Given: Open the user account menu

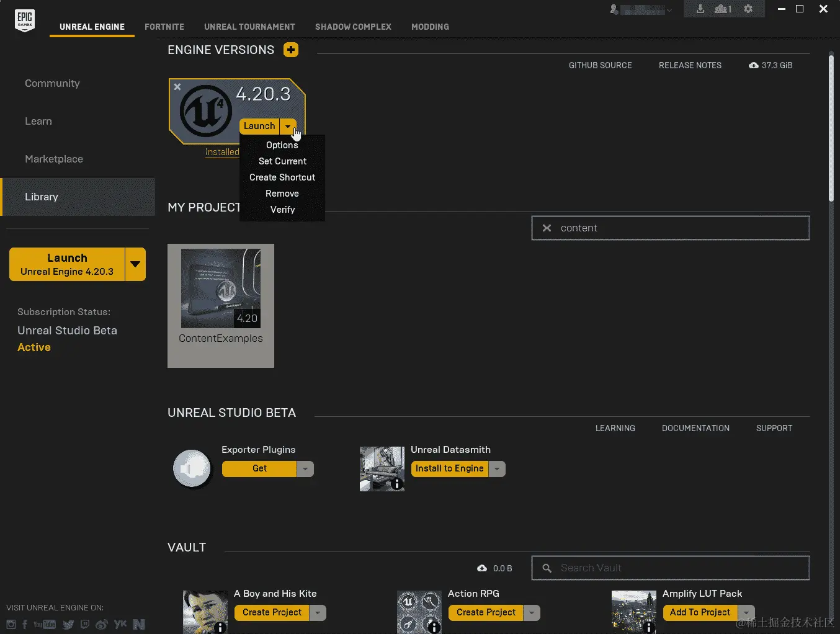Looking at the screenshot, I should [x=641, y=10].
